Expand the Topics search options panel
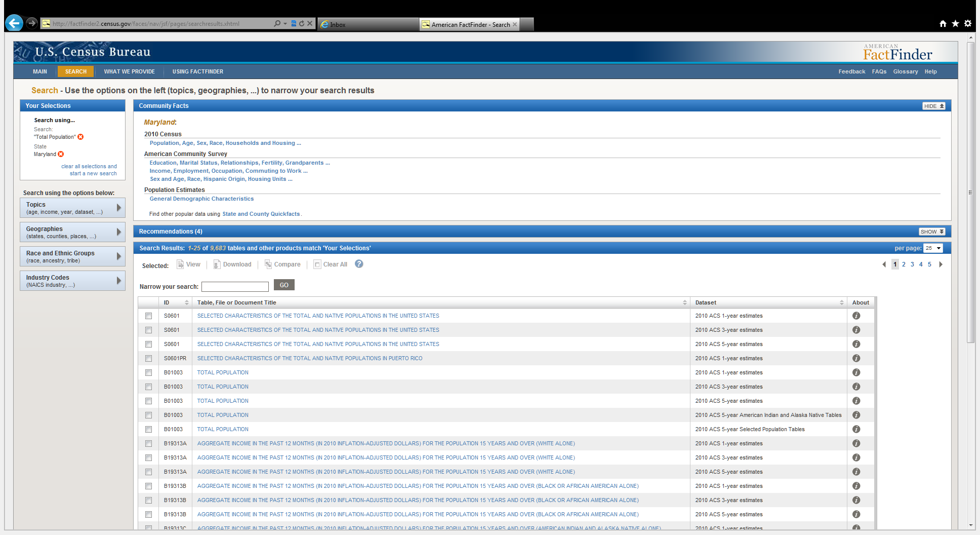This screenshot has width=980, height=535. pyautogui.click(x=72, y=208)
